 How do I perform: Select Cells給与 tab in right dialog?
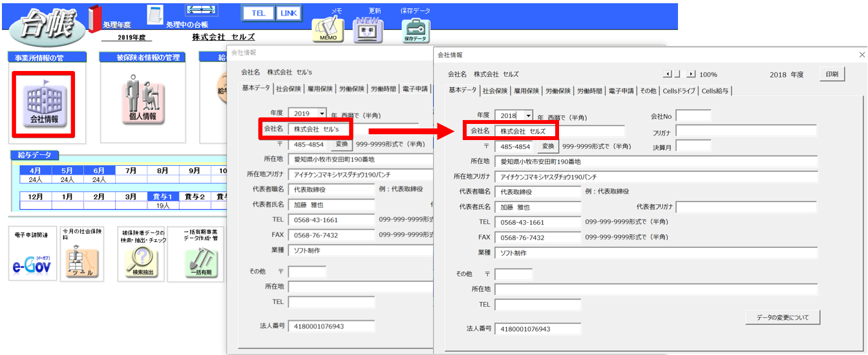tap(715, 91)
